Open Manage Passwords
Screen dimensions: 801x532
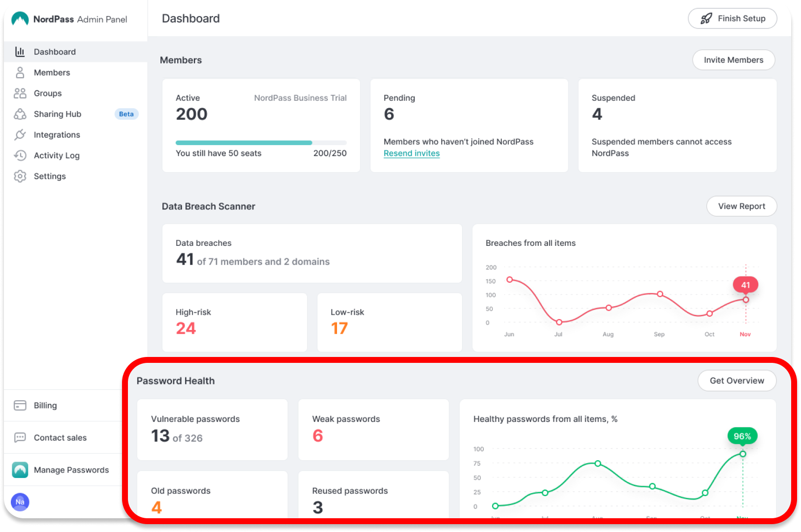click(x=63, y=470)
